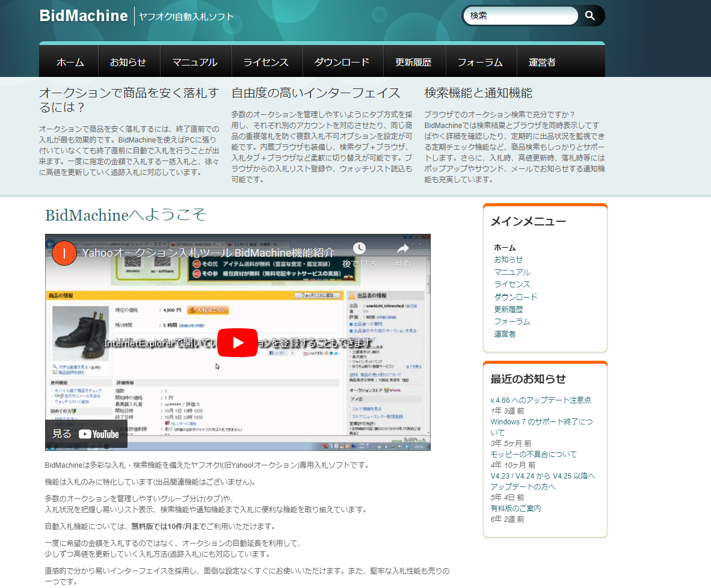The image size is (711, 588).
Task: Focus the 検索 search field
Action: (520, 16)
